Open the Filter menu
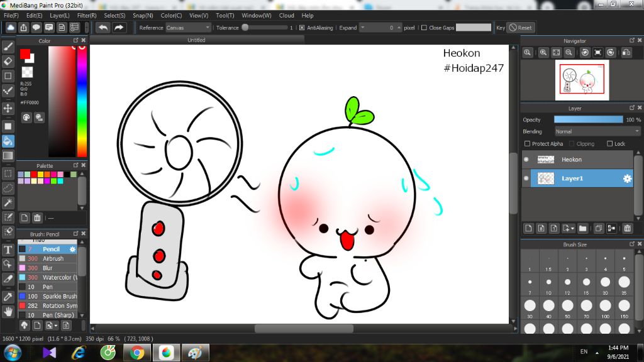Screen dimensions: 644x362 (87, 15)
